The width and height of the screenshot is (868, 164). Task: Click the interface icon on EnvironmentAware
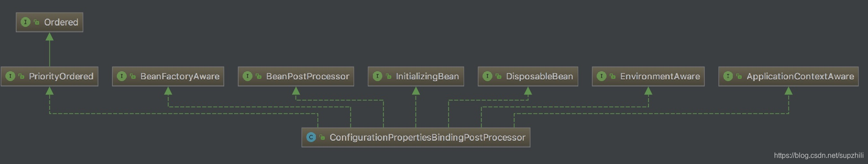602,76
